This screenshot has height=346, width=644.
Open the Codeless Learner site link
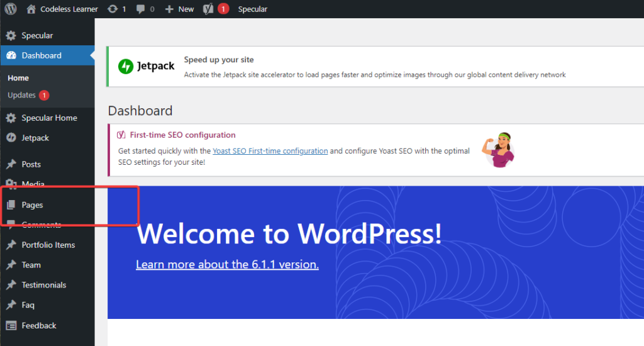[x=69, y=9]
